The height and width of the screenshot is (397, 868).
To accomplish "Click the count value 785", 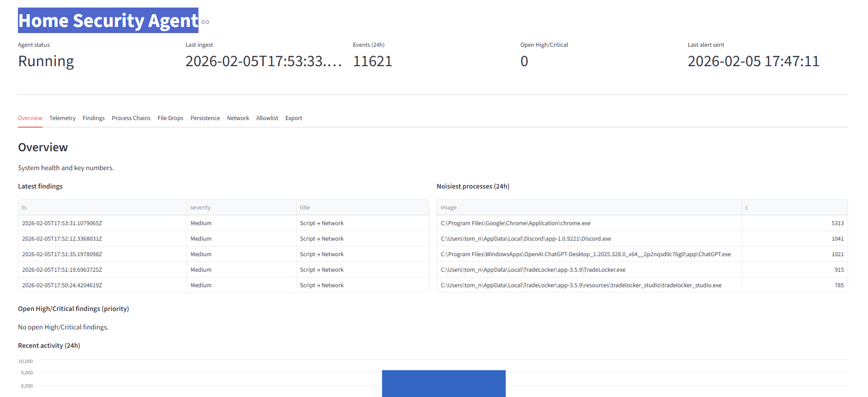I will tap(795, 285).
